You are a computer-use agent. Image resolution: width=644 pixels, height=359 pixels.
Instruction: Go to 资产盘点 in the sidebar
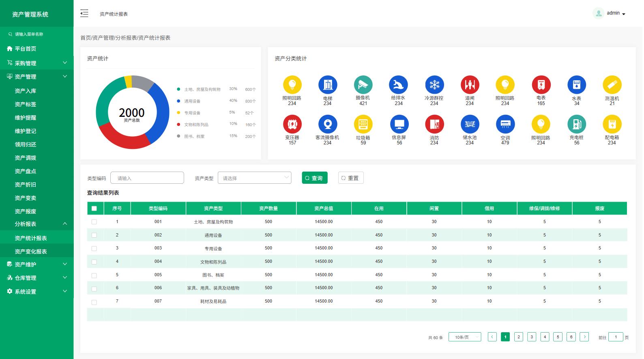tap(26, 171)
